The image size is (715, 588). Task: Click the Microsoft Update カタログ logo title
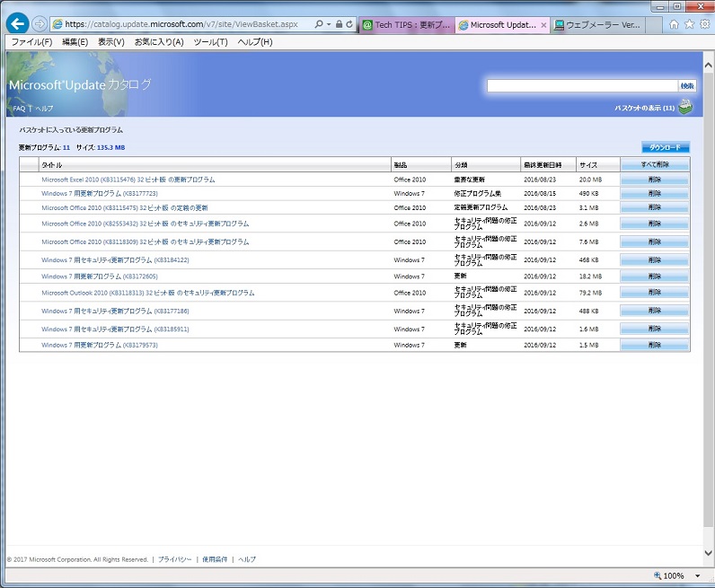pyautogui.click(x=80, y=84)
